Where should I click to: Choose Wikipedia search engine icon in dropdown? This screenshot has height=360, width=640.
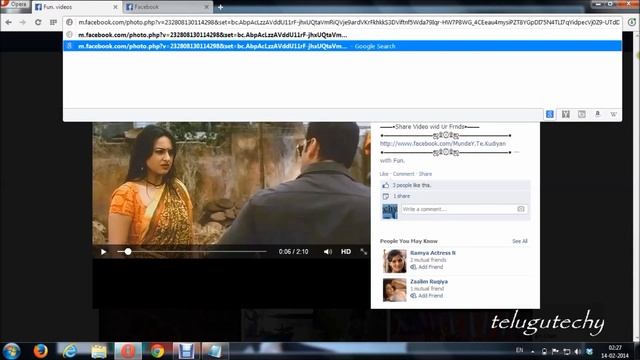613,114
